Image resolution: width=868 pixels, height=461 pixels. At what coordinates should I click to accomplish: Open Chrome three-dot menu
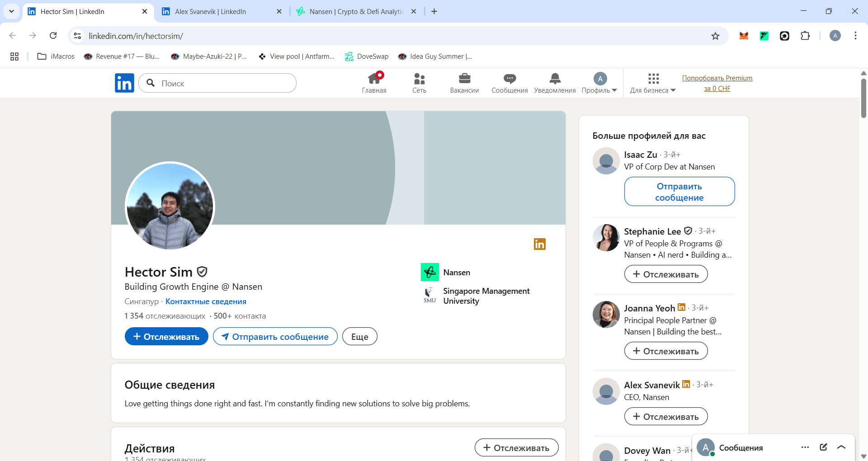click(855, 36)
